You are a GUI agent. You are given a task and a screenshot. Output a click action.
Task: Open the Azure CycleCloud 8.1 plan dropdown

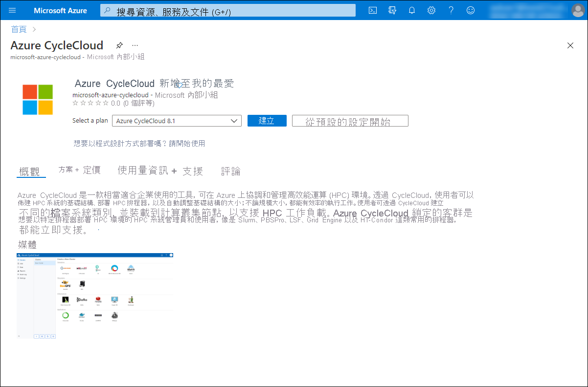[177, 120]
